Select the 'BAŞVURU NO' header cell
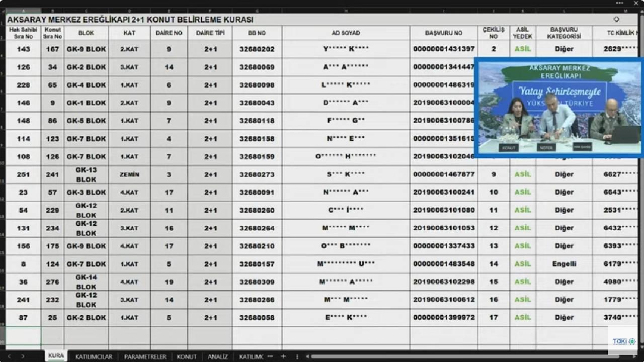 click(444, 33)
